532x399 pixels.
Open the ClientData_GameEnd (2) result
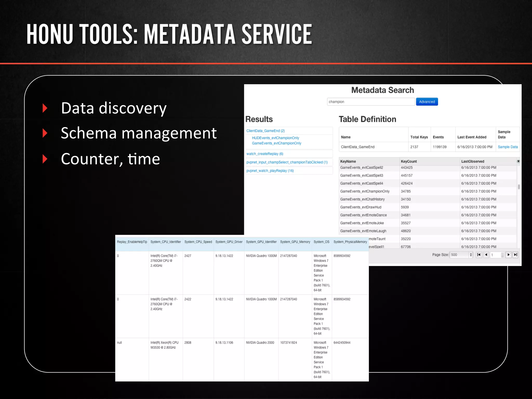coord(265,131)
